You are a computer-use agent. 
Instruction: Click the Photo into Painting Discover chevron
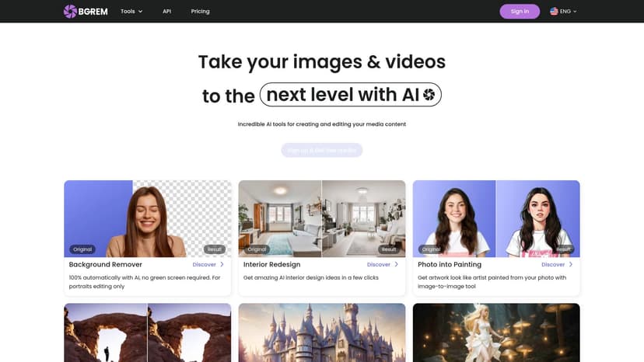click(570, 265)
